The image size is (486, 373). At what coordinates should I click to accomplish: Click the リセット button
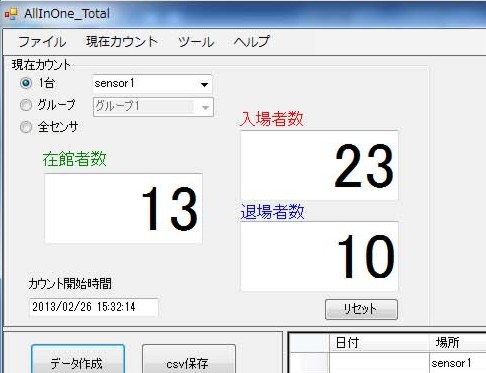(x=361, y=309)
